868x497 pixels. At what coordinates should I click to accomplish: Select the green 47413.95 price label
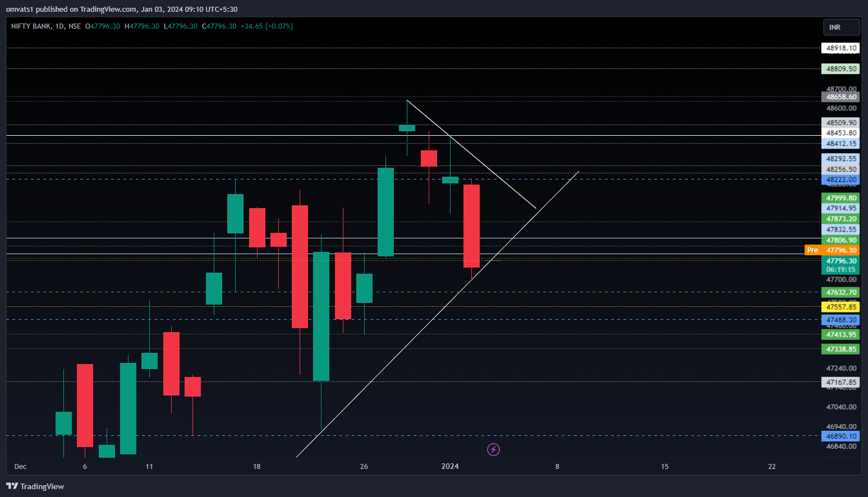841,334
